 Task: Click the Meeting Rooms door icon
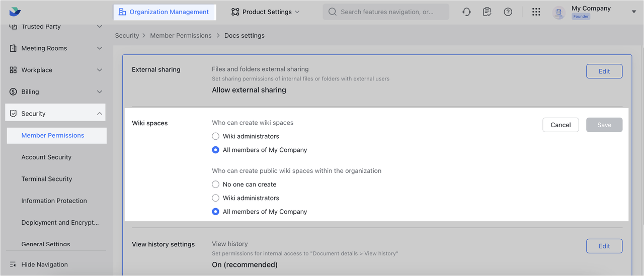(x=13, y=48)
